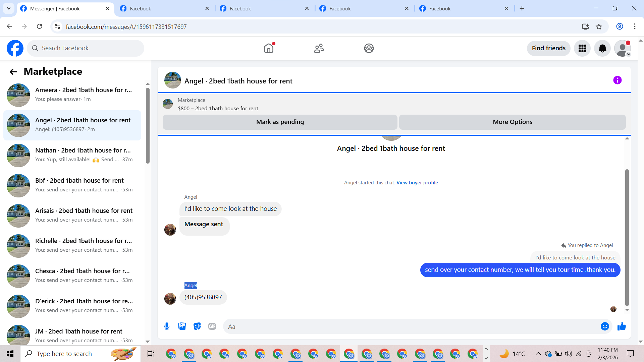Open the GIF picker
Screen dimensions: 644x362
tap(212, 326)
